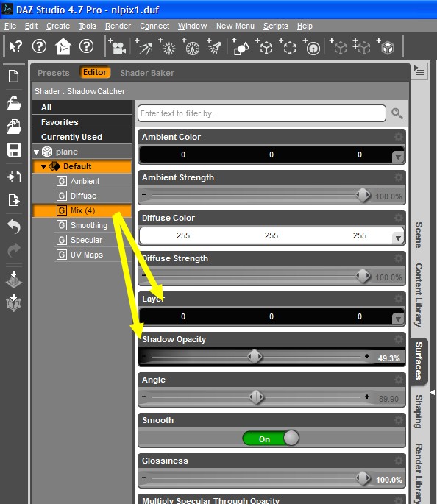Decrease Angle value with minus button
Viewport: 437px width, 504px height.
144,397
